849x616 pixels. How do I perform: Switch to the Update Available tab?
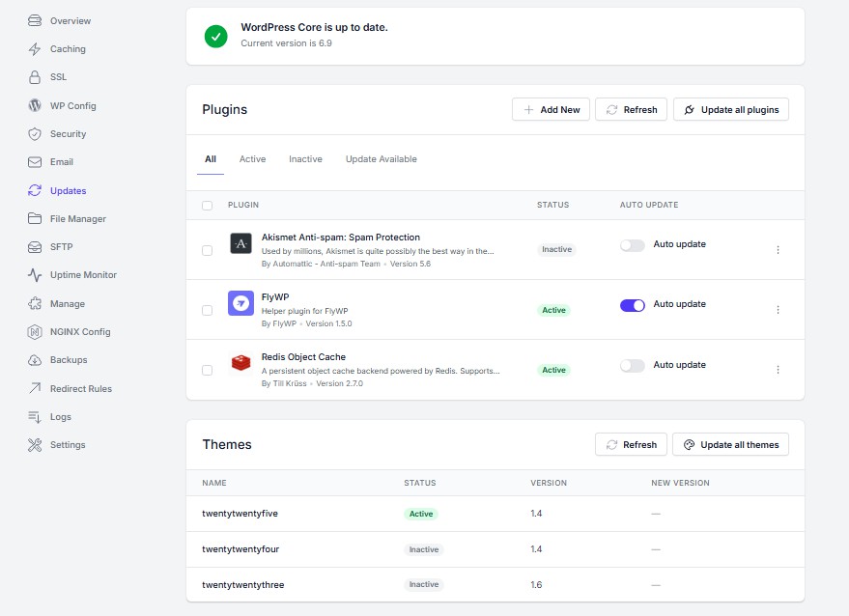pyautogui.click(x=382, y=159)
